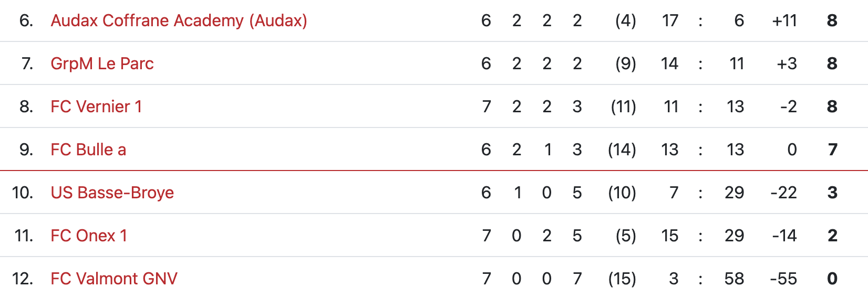Click the (11) value in FC Vernier 1 row

pos(623,107)
